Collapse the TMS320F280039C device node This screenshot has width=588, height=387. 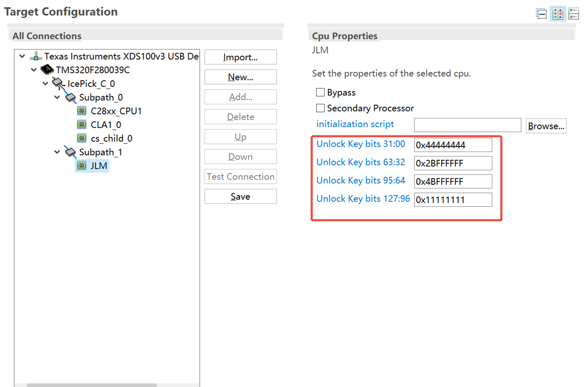[34, 70]
